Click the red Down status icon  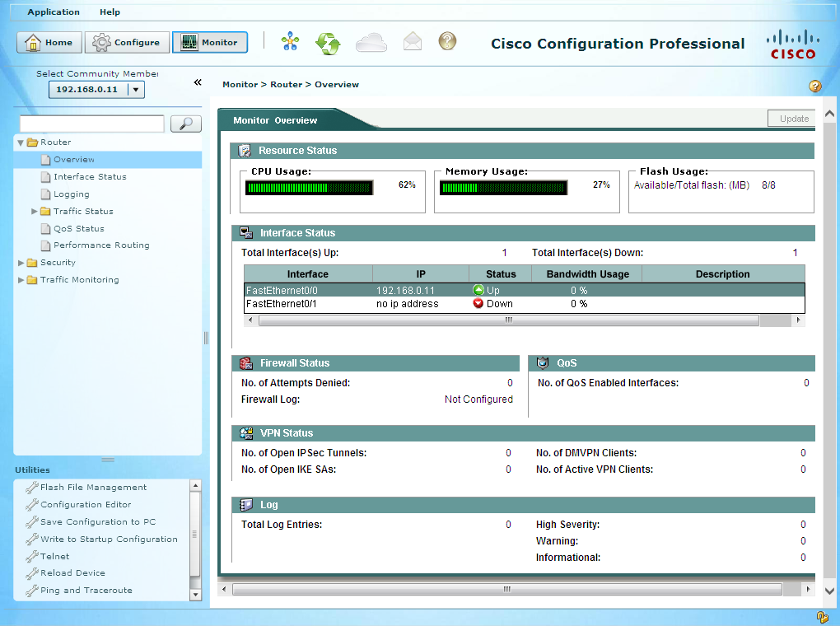point(478,303)
